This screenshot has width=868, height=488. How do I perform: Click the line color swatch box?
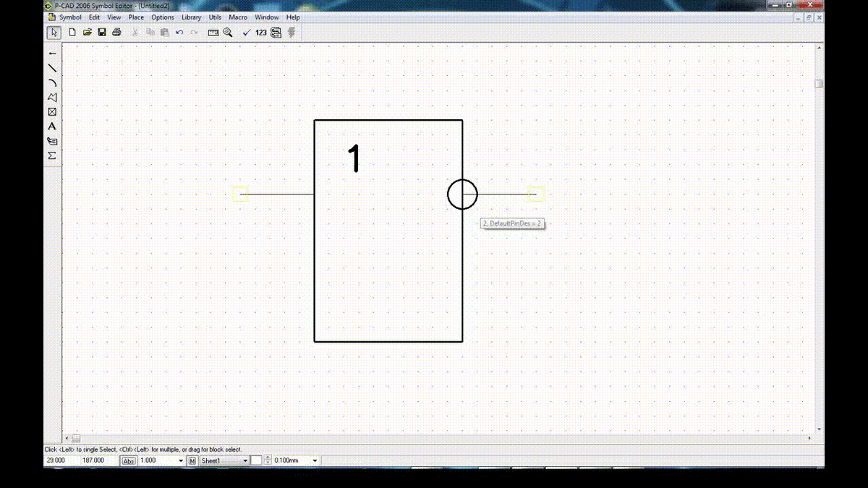(x=256, y=461)
